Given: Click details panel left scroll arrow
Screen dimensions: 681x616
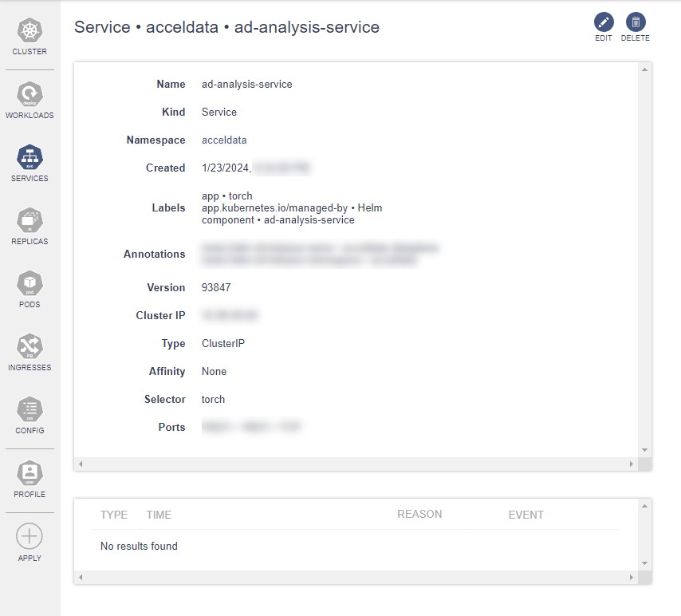Looking at the screenshot, I should click(81, 464).
